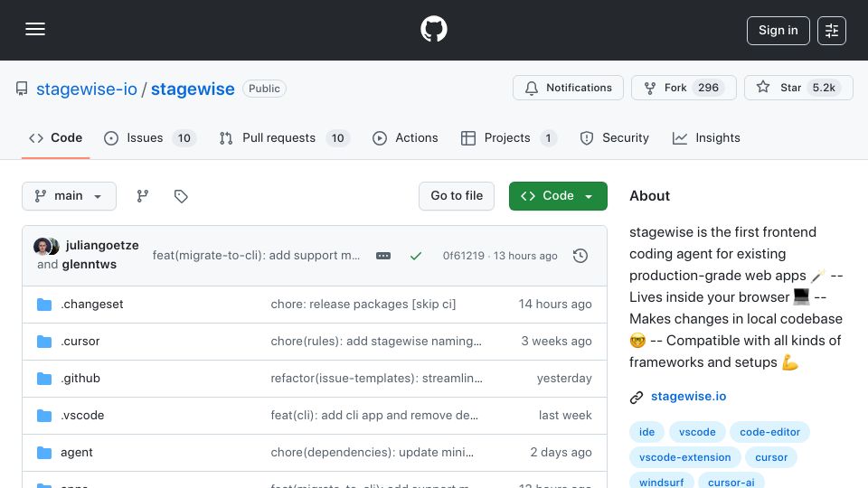Visit the stagewise.io website link
This screenshot has width=868, height=488.
point(689,397)
